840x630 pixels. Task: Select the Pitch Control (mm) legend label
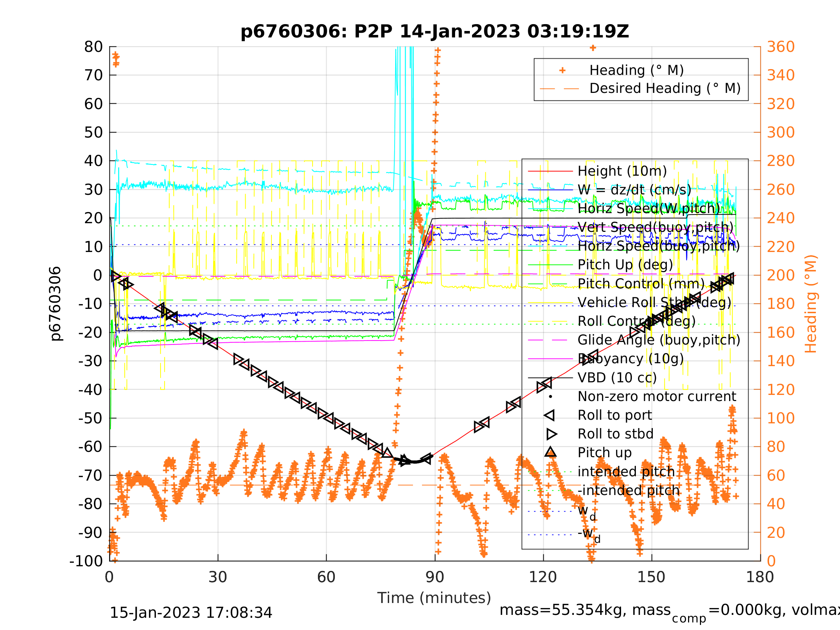pos(641,284)
